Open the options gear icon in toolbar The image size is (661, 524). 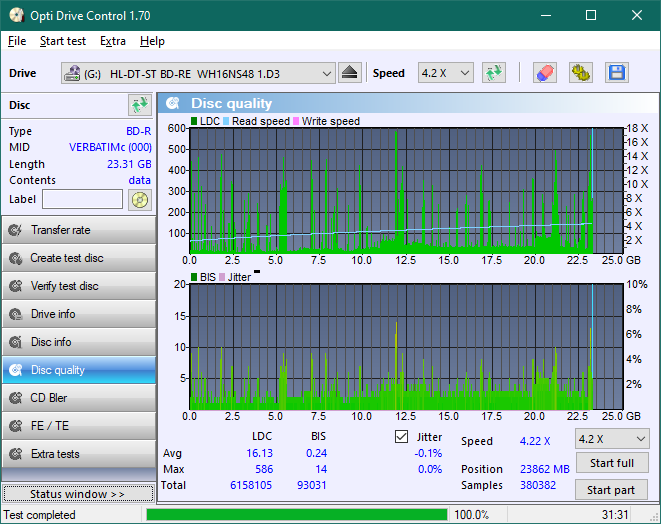tap(580, 73)
